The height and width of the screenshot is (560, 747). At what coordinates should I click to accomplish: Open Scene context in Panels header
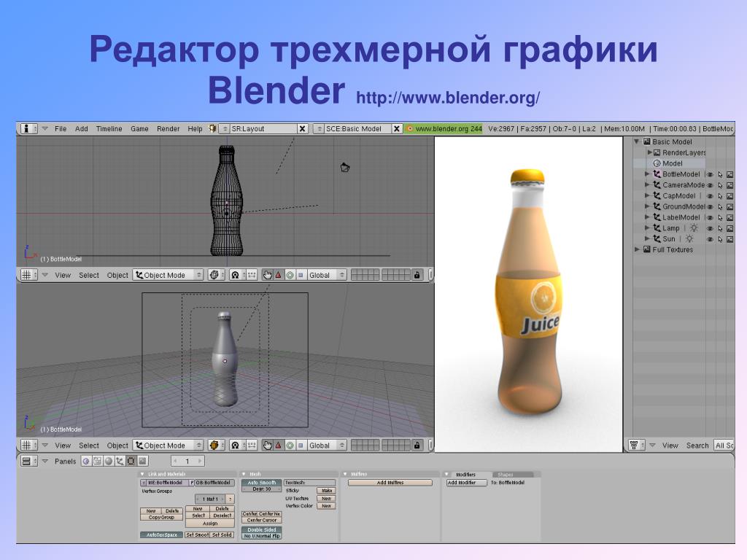point(142,461)
